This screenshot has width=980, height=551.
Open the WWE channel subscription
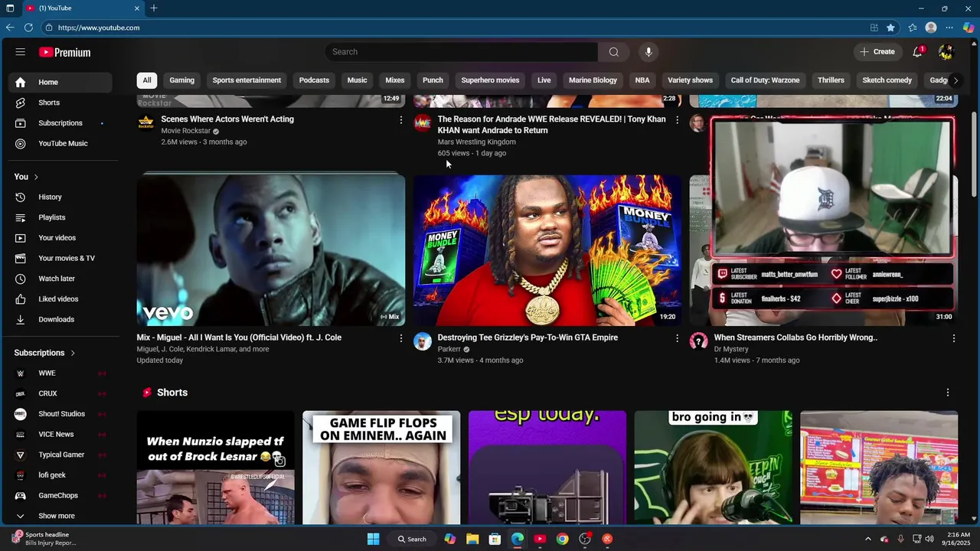point(60,373)
